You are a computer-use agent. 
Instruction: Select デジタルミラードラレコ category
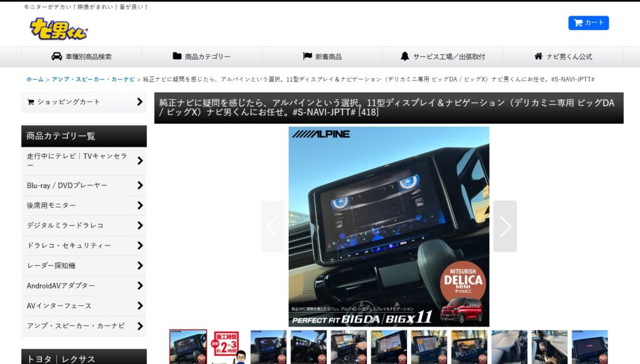tap(84, 225)
